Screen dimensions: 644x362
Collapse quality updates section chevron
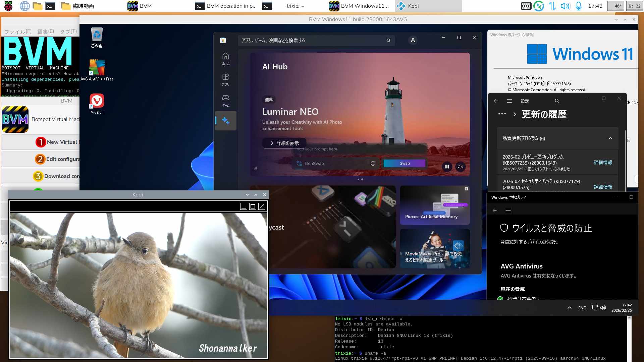point(610,138)
